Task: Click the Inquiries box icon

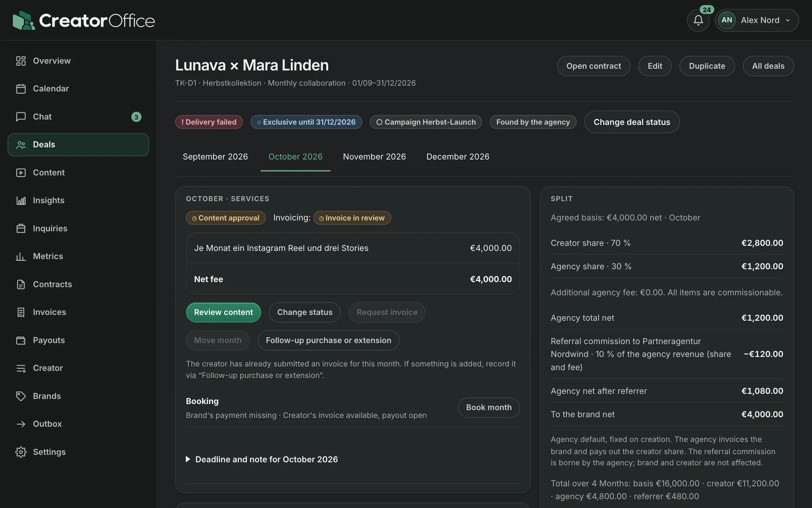Action: pyautogui.click(x=21, y=229)
